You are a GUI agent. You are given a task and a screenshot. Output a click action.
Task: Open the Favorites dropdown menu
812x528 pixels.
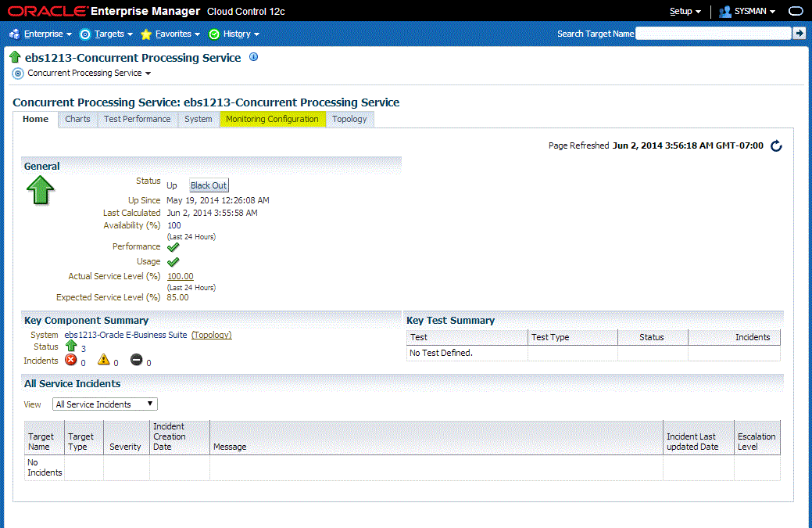pos(177,34)
